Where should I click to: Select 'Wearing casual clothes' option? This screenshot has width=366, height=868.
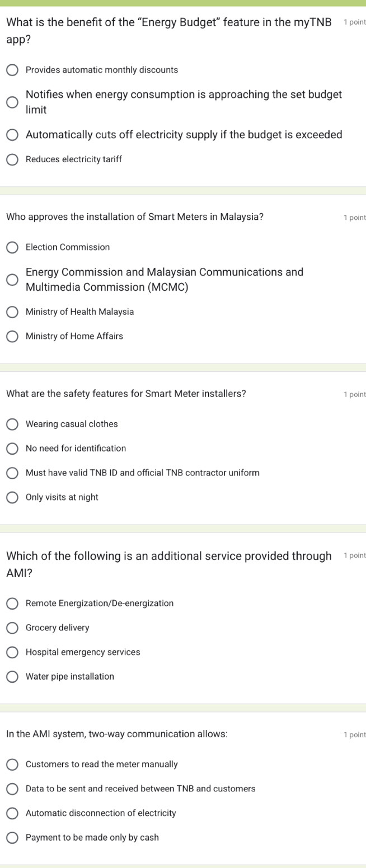[x=12, y=424]
